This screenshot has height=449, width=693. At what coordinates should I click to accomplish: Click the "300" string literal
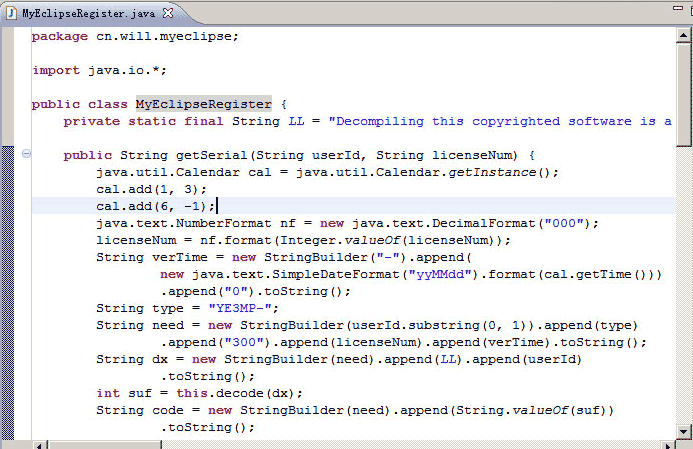coord(244,342)
